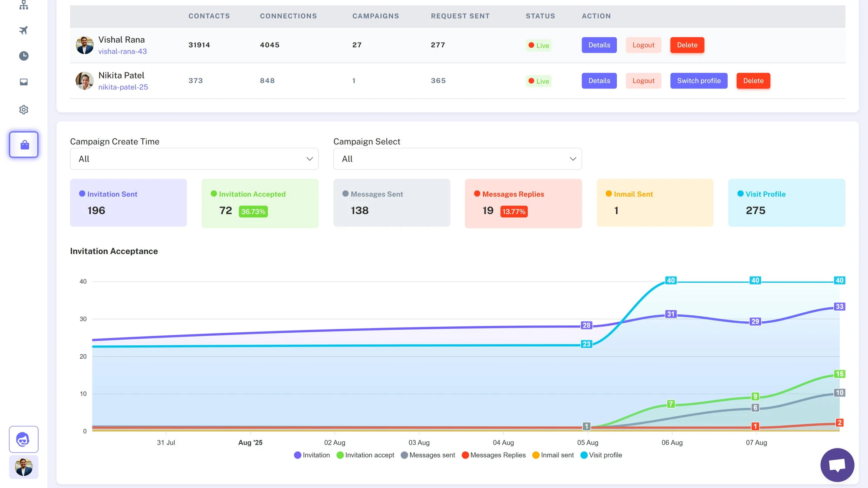This screenshot has width=868, height=488.
Task: Click the 40 data marker at 06 Aug
Action: tap(671, 281)
